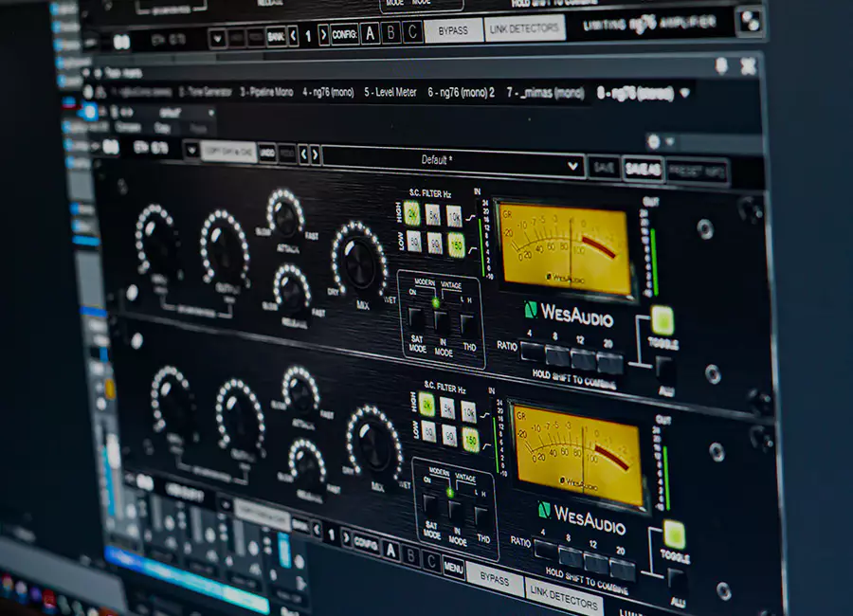Click the UNDO button
Image resolution: width=853 pixels, height=616 pixels.
tap(267, 153)
